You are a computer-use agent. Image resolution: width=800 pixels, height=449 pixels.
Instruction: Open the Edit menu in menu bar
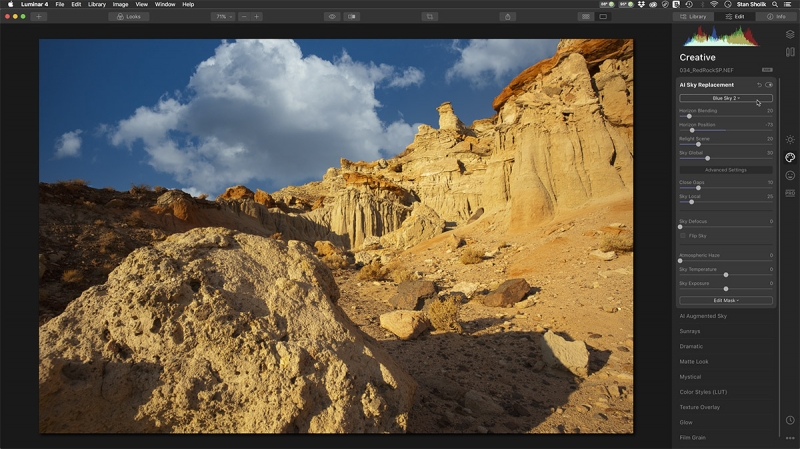[76, 4]
